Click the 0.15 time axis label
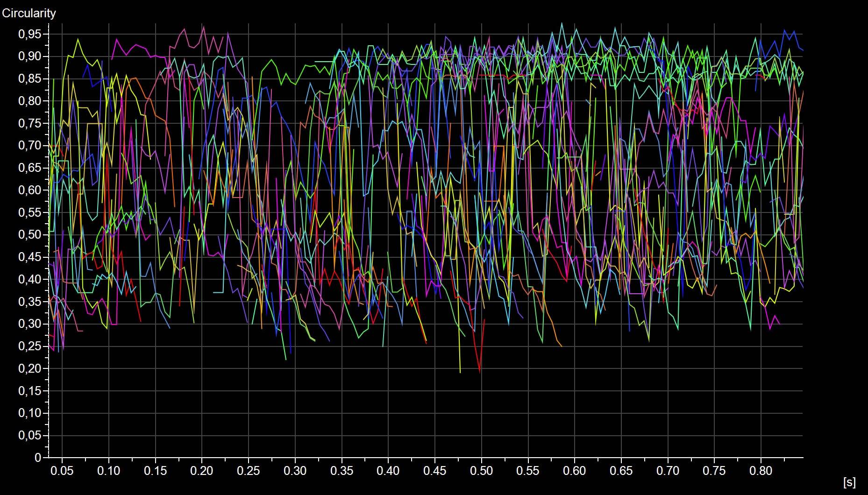The image size is (868, 495). click(155, 471)
